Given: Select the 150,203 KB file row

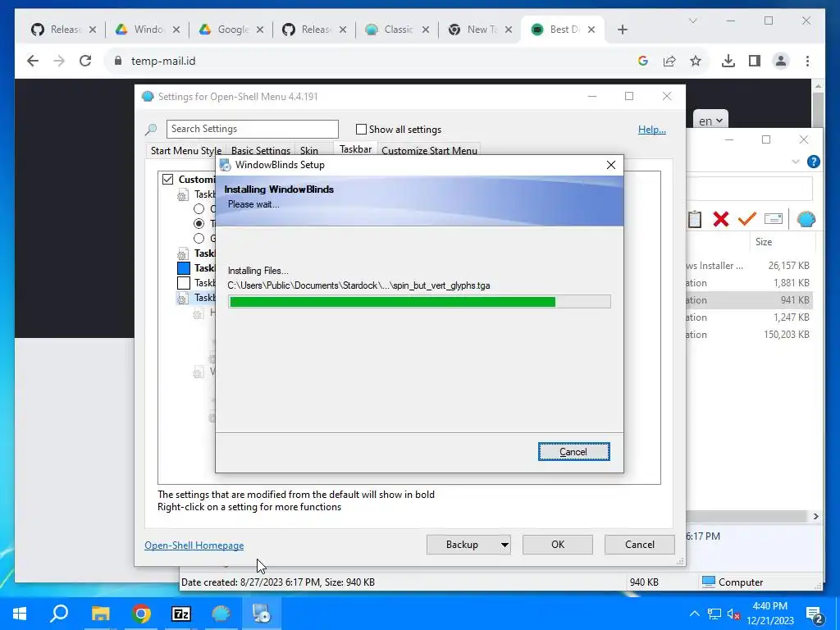Looking at the screenshot, I should pyautogui.click(x=749, y=335).
